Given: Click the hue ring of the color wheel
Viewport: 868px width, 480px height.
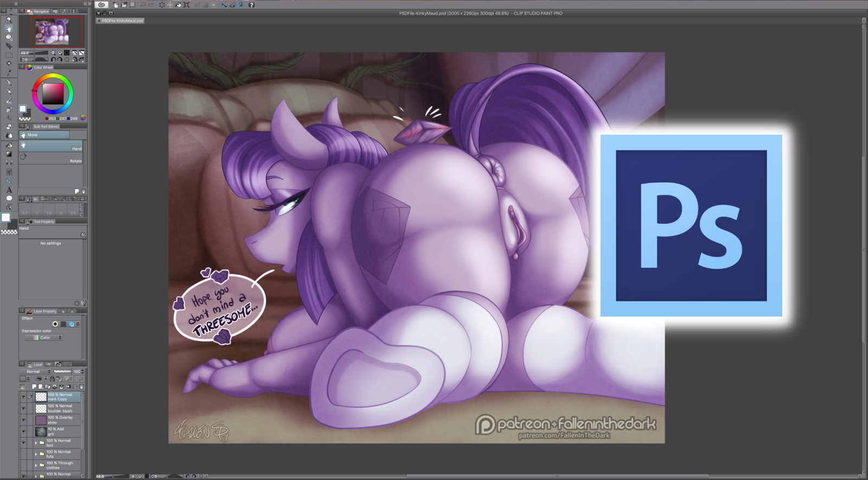Looking at the screenshot, I should 53,75.
